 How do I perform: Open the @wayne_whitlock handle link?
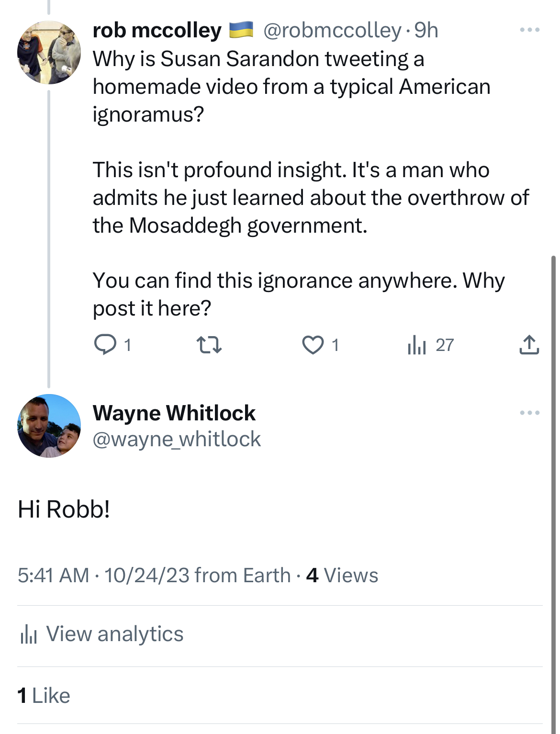click(177, 439)
